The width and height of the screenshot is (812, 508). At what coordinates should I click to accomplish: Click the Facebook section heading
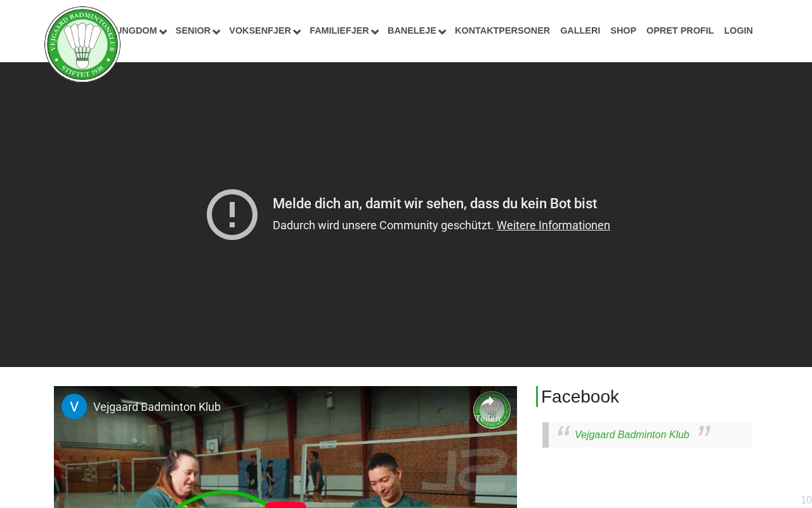[x=580, y=397]
